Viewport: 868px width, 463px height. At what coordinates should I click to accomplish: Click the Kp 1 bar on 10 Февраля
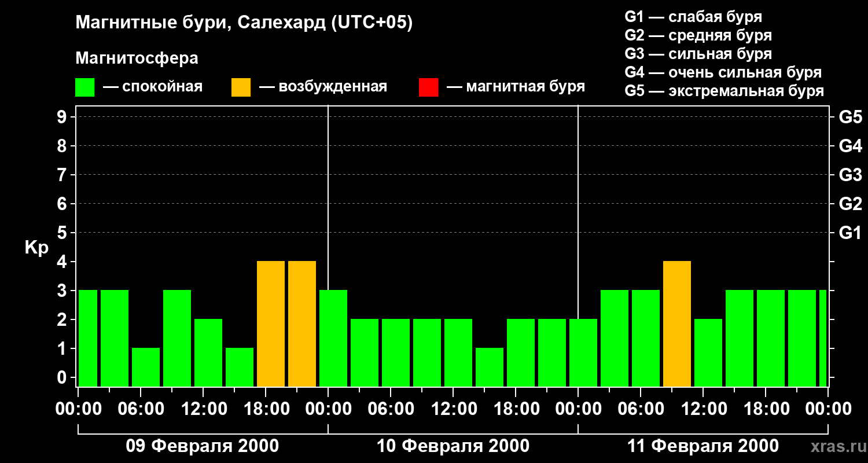coord(490,368)
